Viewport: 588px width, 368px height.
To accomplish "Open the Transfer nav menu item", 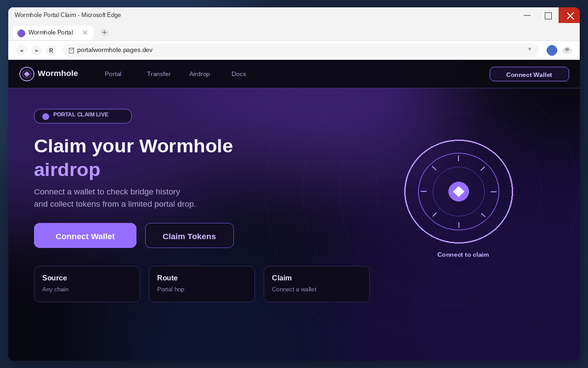I will (x=159, y=74).
